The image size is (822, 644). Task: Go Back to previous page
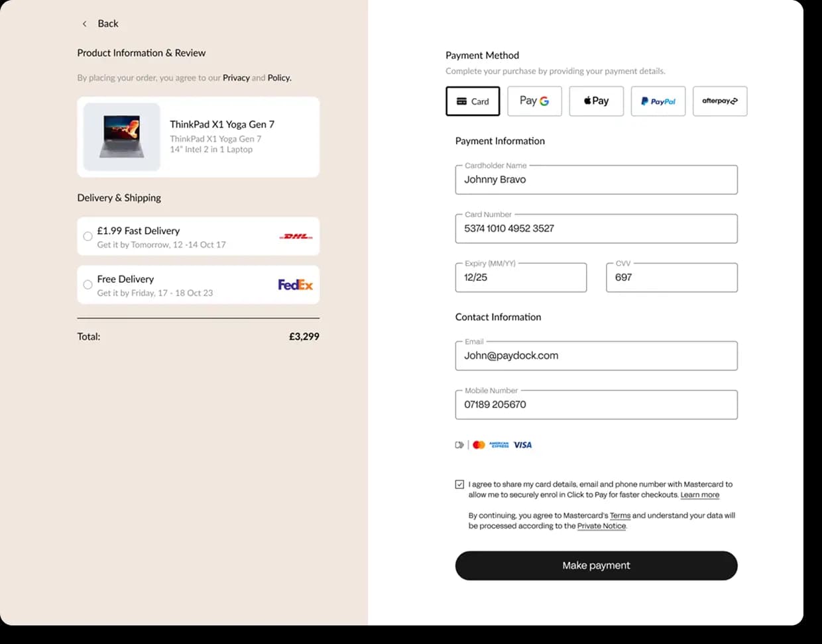(107, 24)
